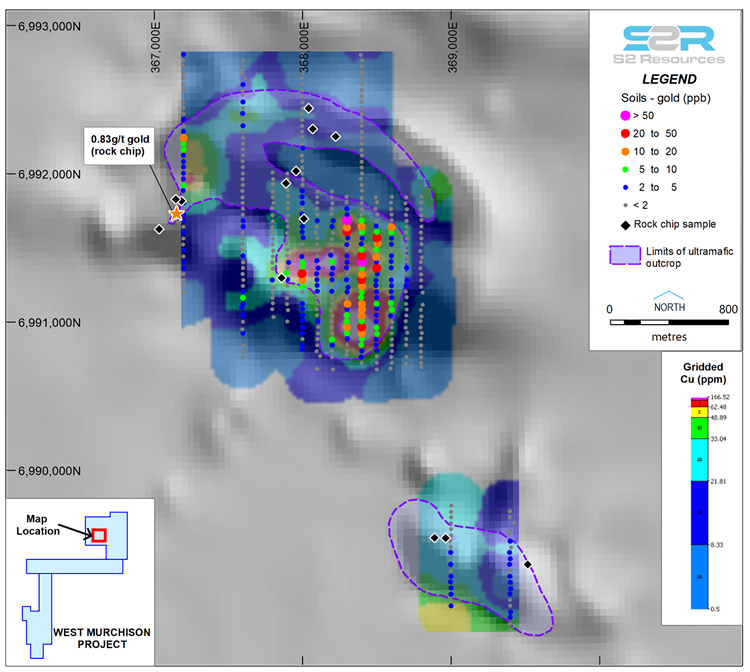Click the 6,993,000N northing label
The width and height of the screenshot is (750, 672).
pyautogui.click(x=49, y=26)
